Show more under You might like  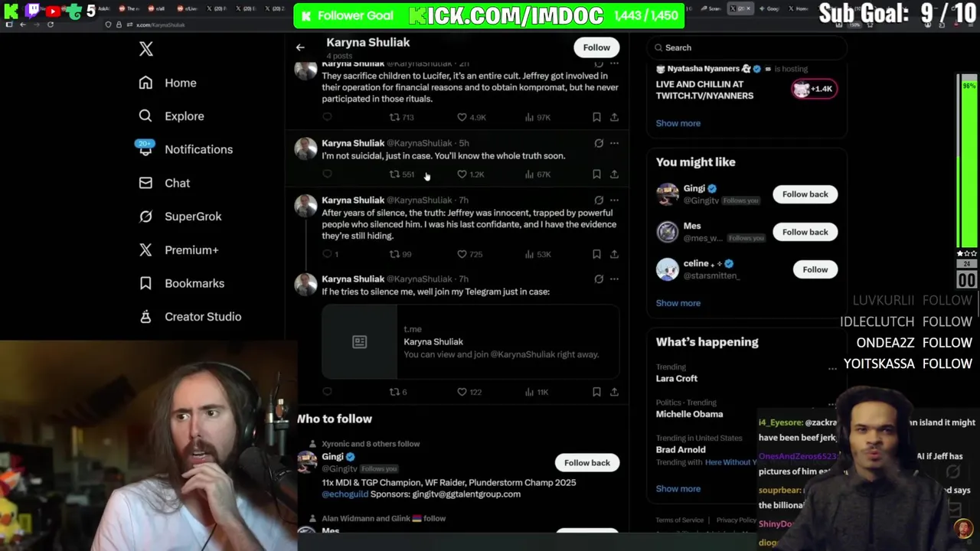click(678, 303)
